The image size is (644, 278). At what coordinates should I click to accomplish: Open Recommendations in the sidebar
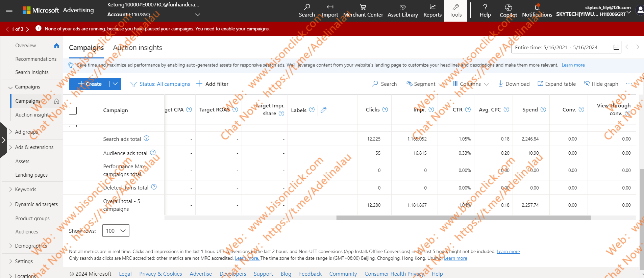pyautogui.click(x=36, y=59)
